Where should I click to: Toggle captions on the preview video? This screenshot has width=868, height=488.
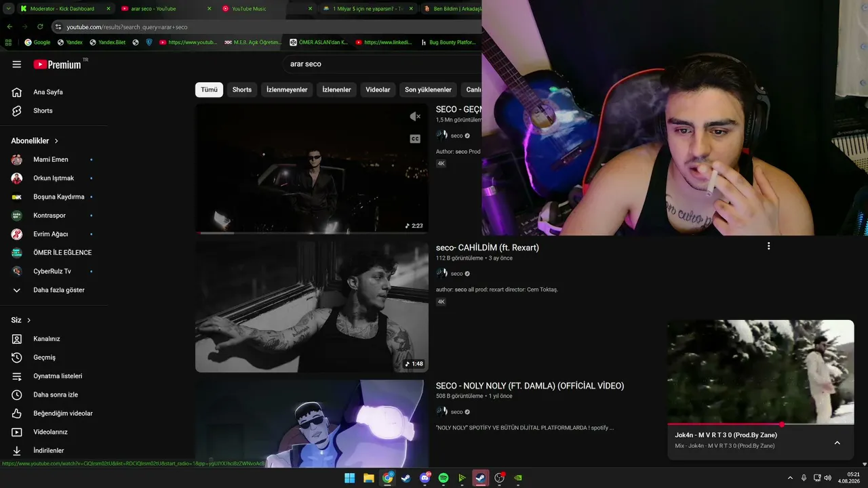point(415,139)
